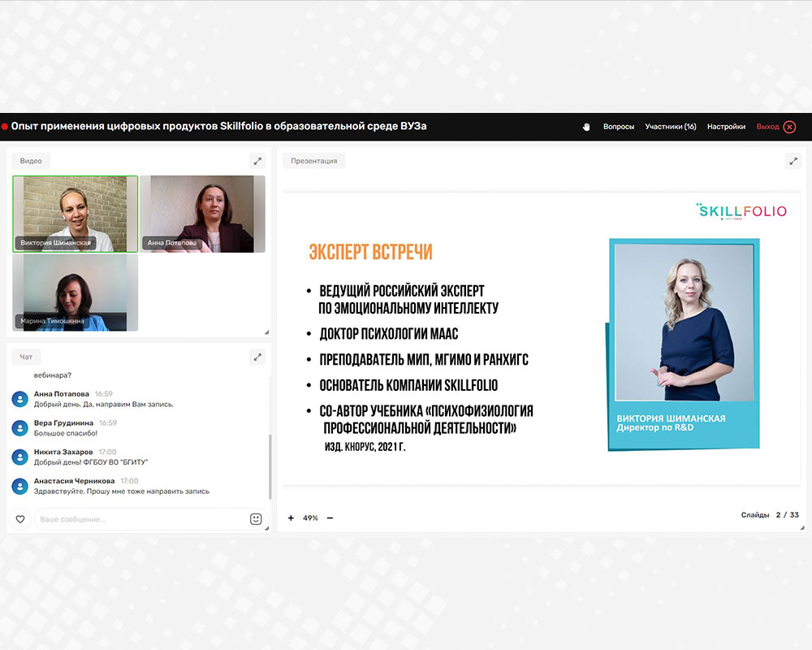Click message Добрый день! ФГБОУ ВО "БГИТУ"

(x=91, y=462)
